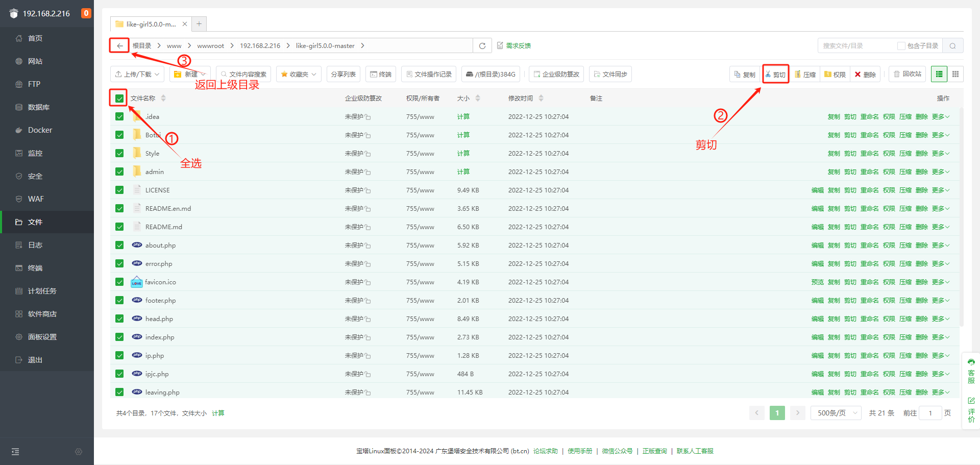
Task: Preview the favicon.ico file
Action: click(817, 282)
